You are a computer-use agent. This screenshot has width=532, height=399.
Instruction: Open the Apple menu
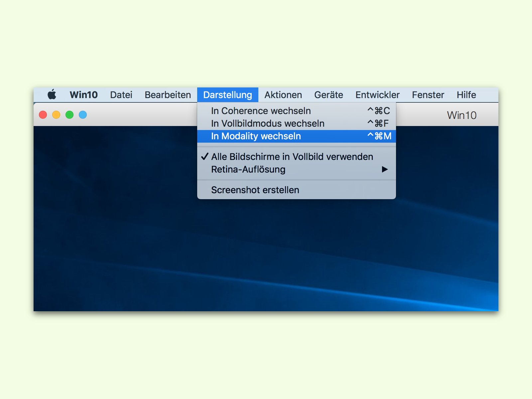point(52,95)
